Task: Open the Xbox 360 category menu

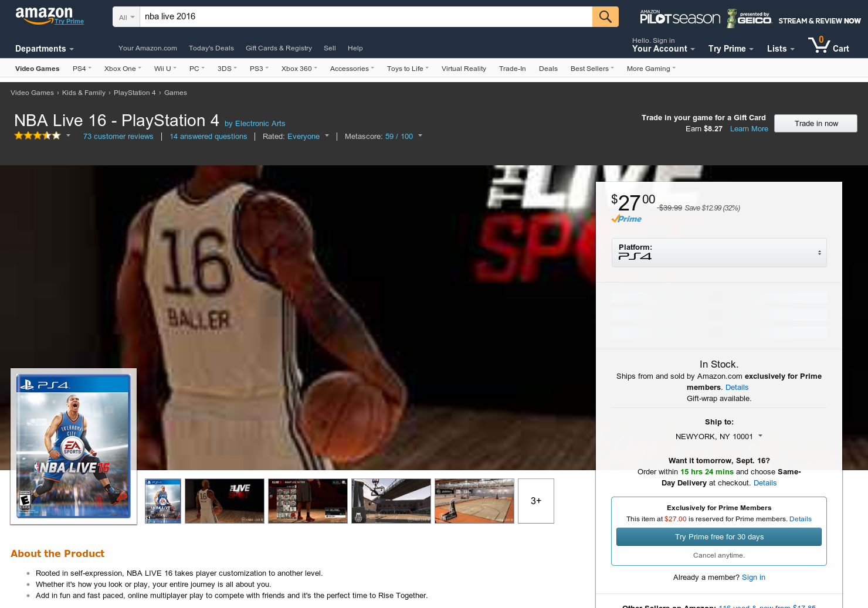Action: pyautogui.click(x=299, y=69)
